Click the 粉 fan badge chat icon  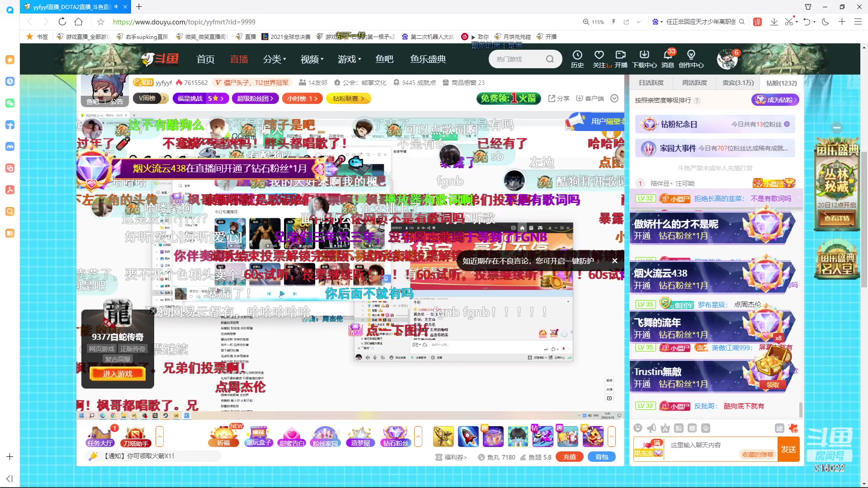pos(679,428)
